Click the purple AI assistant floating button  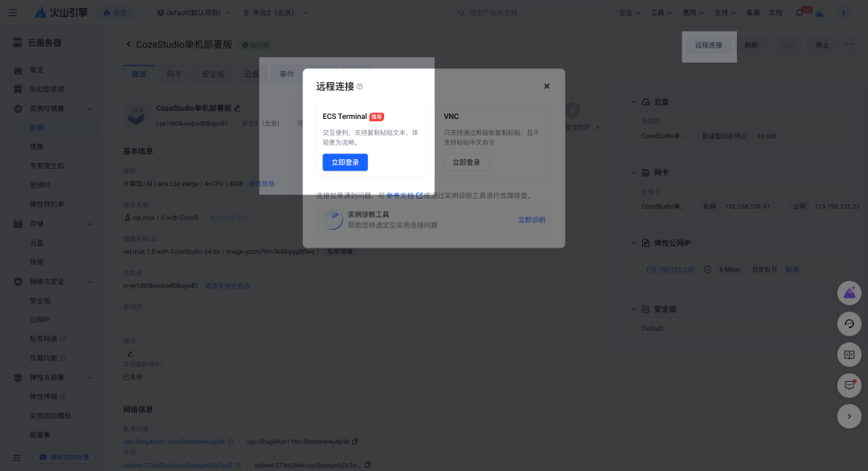point(850,293)
